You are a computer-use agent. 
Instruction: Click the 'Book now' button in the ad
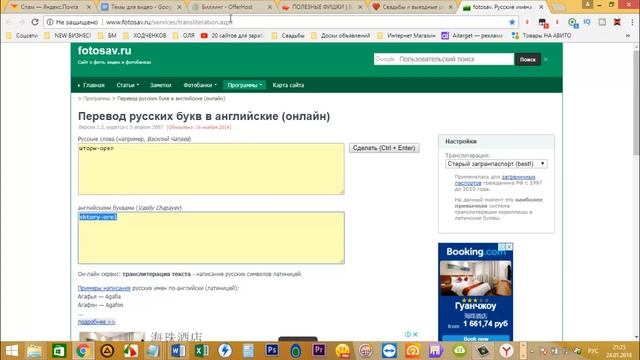[x=476, y=338]
